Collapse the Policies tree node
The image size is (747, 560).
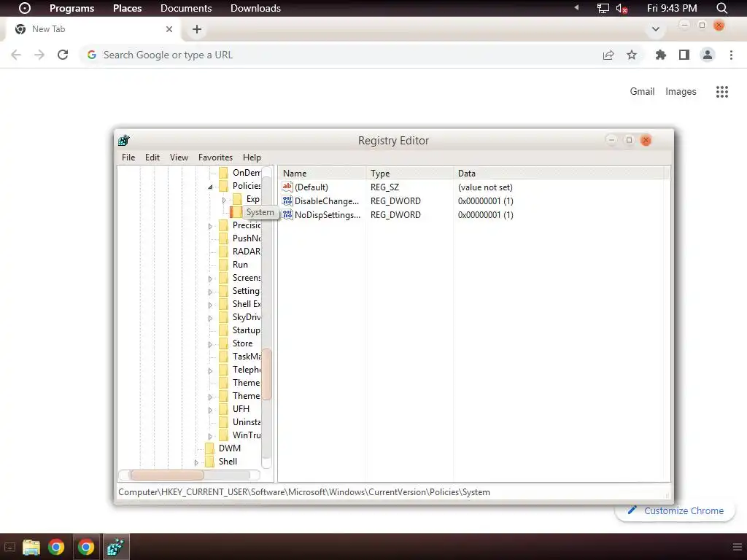point(210,187)
